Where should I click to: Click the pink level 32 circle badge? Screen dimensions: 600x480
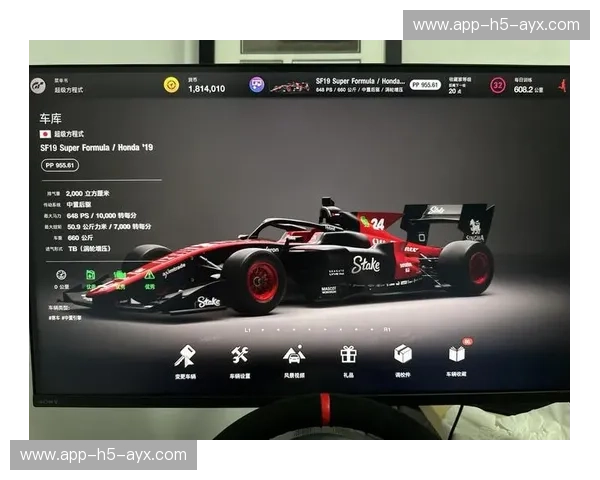(x=497, y=85)
